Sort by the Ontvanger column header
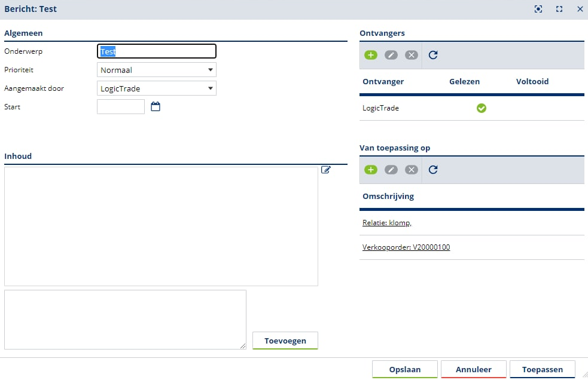The image size is (588, 380). [383, 81]
